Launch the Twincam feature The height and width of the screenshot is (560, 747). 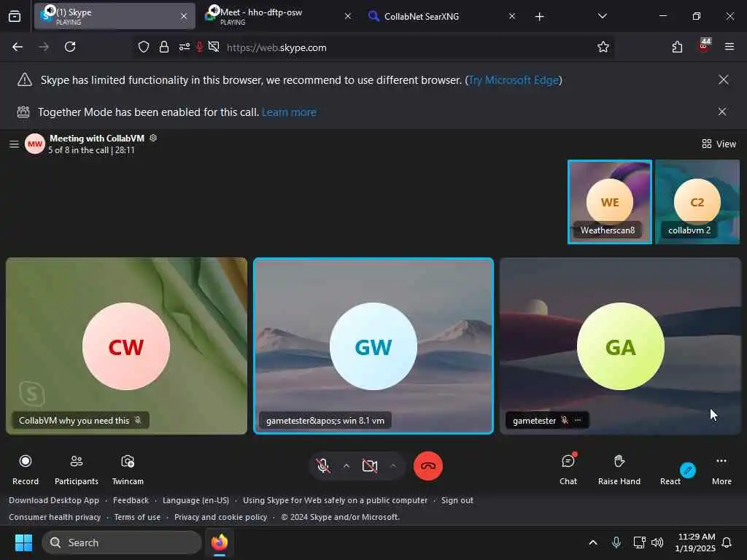[x=128, y=469]
